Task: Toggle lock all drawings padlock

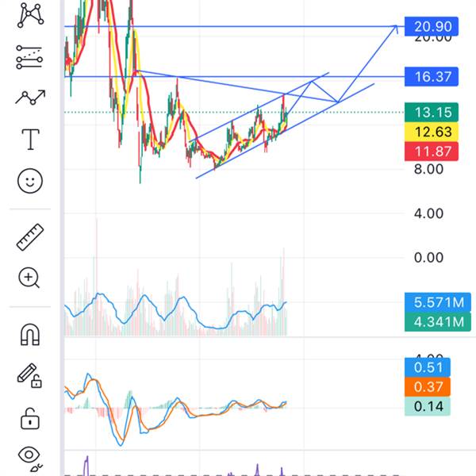Action: [30, 418]
